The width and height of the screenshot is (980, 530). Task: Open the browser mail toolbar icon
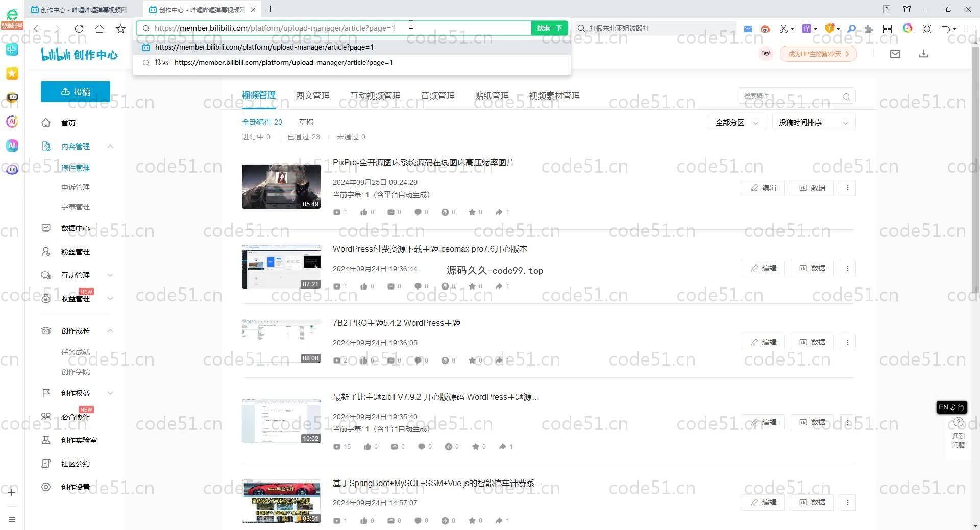(x=748, y=29)
